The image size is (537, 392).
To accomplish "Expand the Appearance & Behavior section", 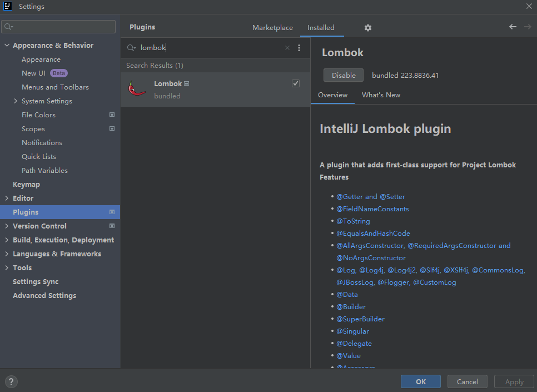I will point(7,46).
